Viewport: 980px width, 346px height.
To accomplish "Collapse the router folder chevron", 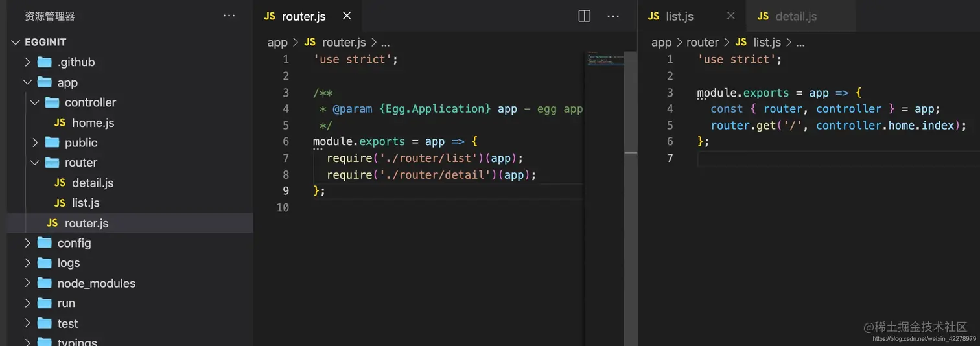I will (35, 163).
